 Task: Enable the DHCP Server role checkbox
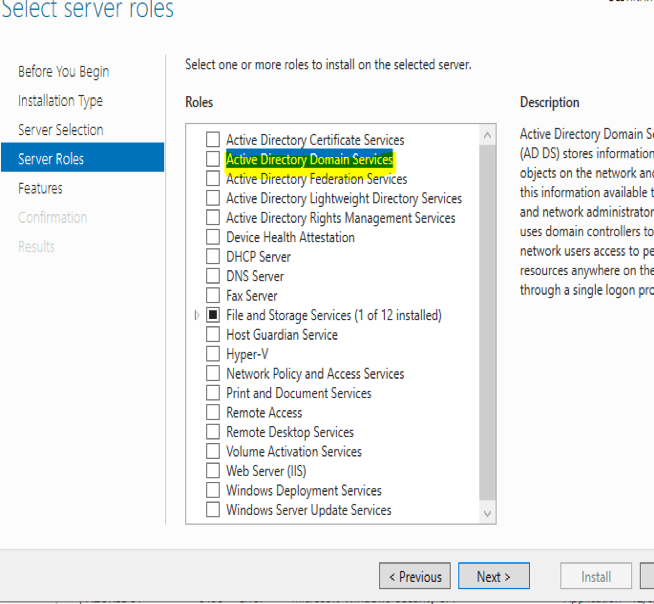coord(212,257)
